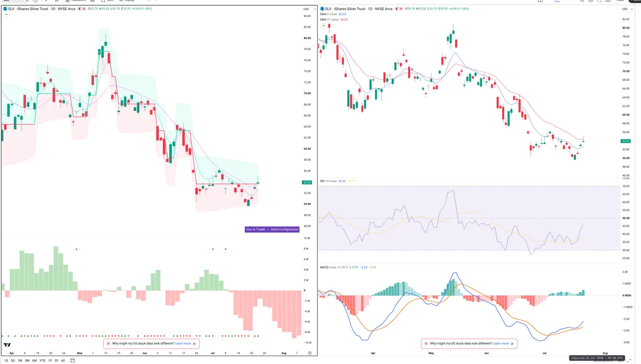
Task: Select the All time range
Action: pos(63,361)
